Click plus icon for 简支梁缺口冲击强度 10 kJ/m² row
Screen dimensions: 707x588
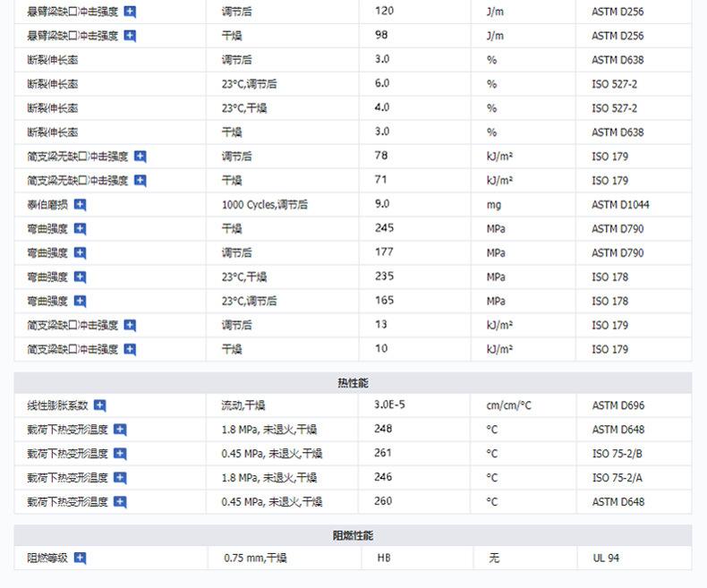[x=130, y=350]
